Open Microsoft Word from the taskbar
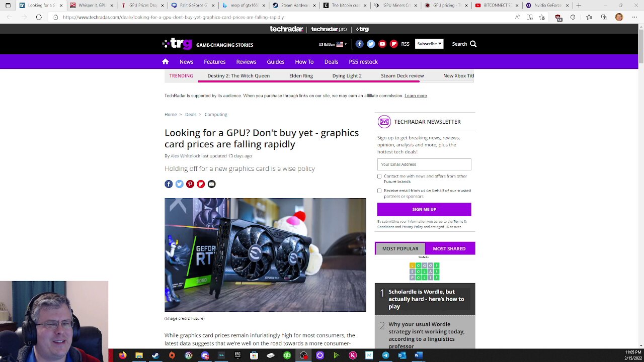 pos(418,355)
